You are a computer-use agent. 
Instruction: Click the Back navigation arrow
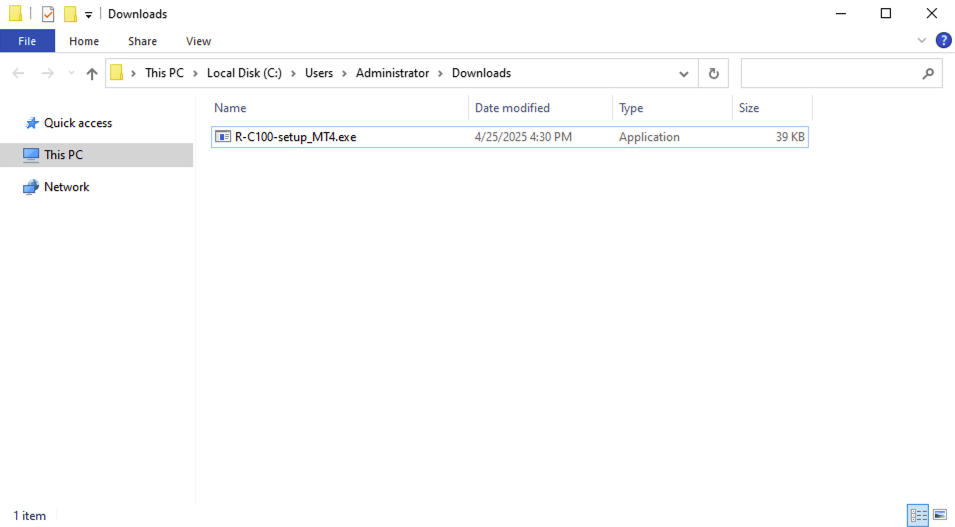(18, 73)
